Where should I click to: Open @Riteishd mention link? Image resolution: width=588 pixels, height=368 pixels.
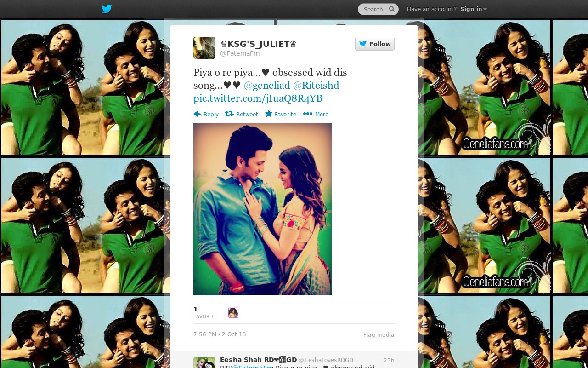[x=316, y=86]
